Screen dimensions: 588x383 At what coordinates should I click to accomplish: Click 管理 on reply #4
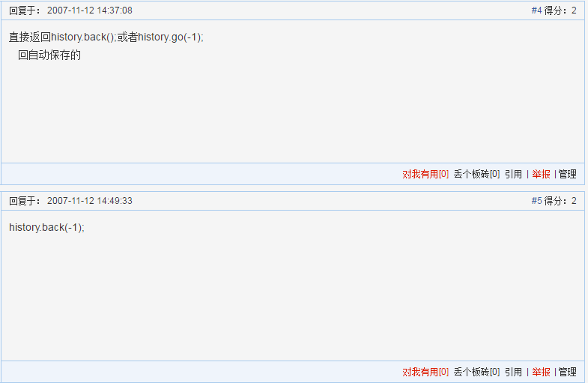point(567,174)
